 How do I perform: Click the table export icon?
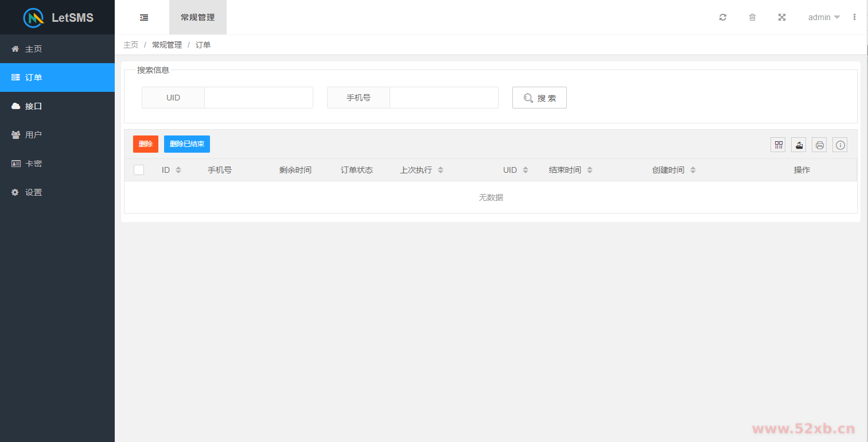(x=799, y=145)
